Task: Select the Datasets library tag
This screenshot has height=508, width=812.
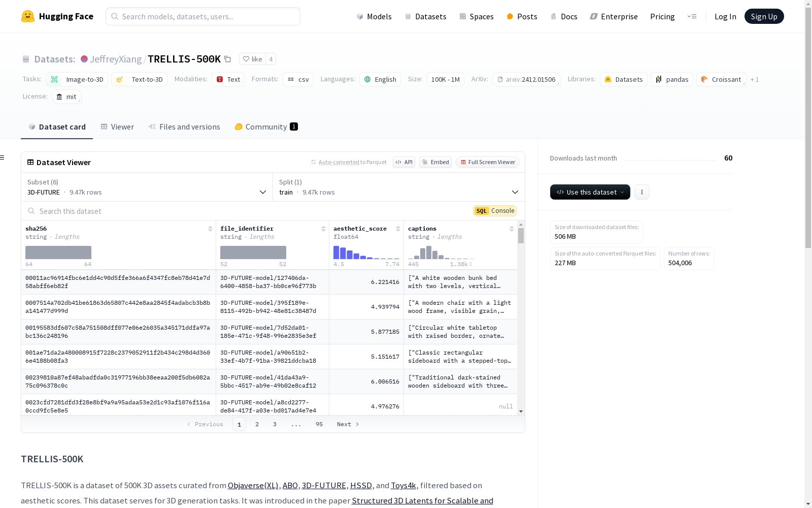Action: click(x=623, y=79)
